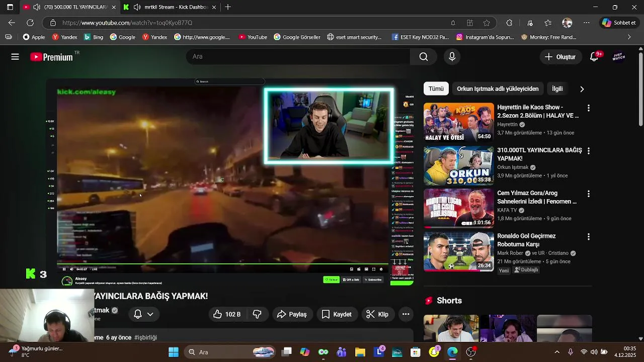Viewport: 644px width, 362px height.
Task: View site information lock icon in address bar
Action: click(52, 23)
